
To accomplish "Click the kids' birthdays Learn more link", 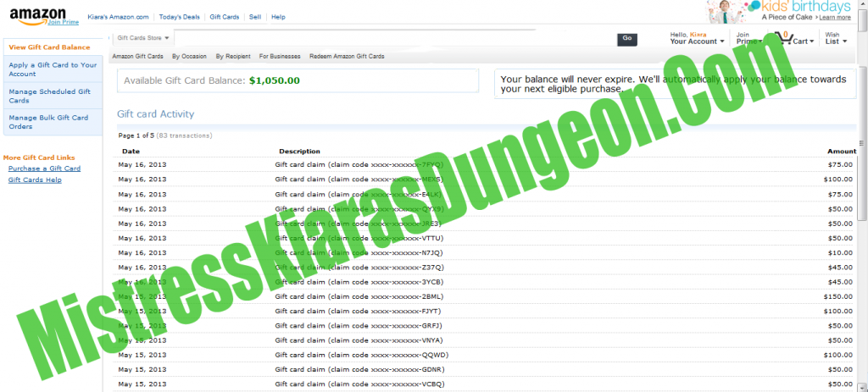I will click(834, 18).
